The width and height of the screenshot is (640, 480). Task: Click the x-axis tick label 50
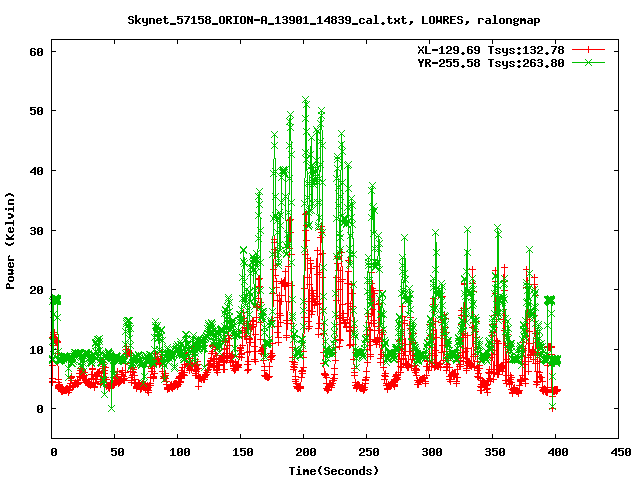[x=117, y=452]
